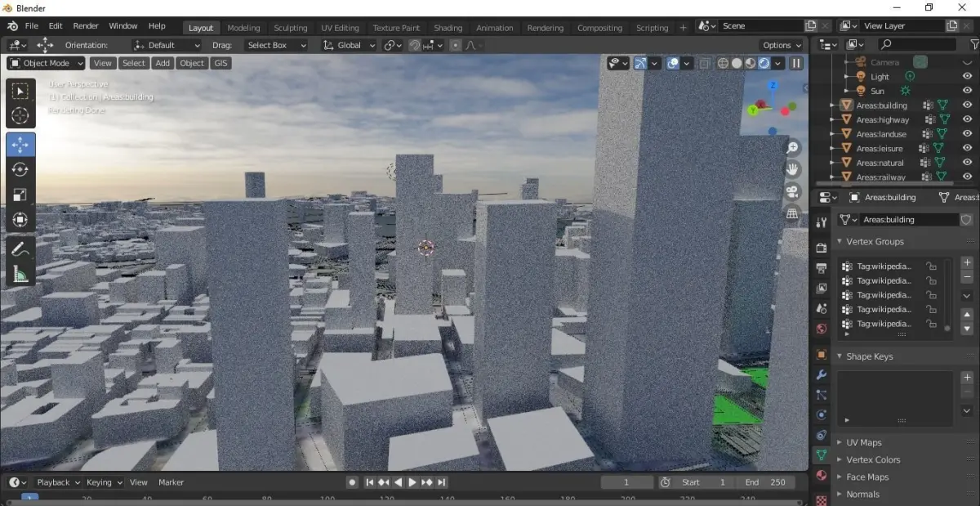Open Material properties tab
Image resolution: width=980 pixels, height=506 pixels.
tap(822, 476)
